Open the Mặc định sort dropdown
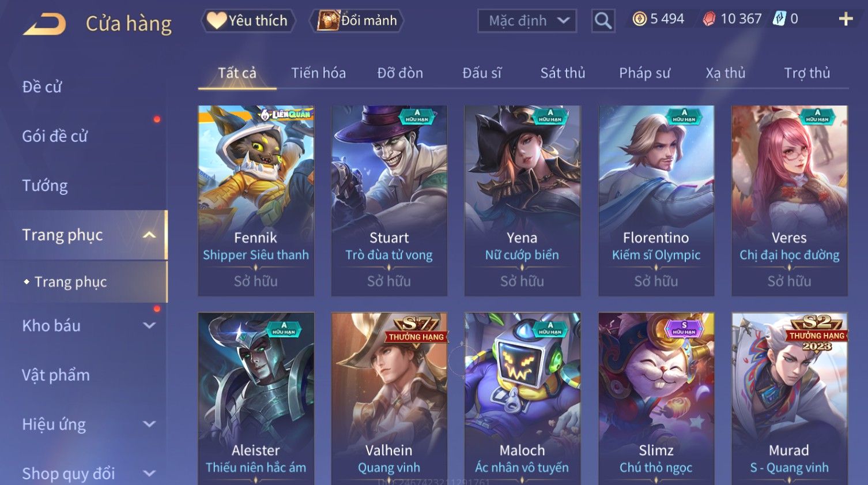This screenshot has width=868, height=485. (x=527, y=21)
